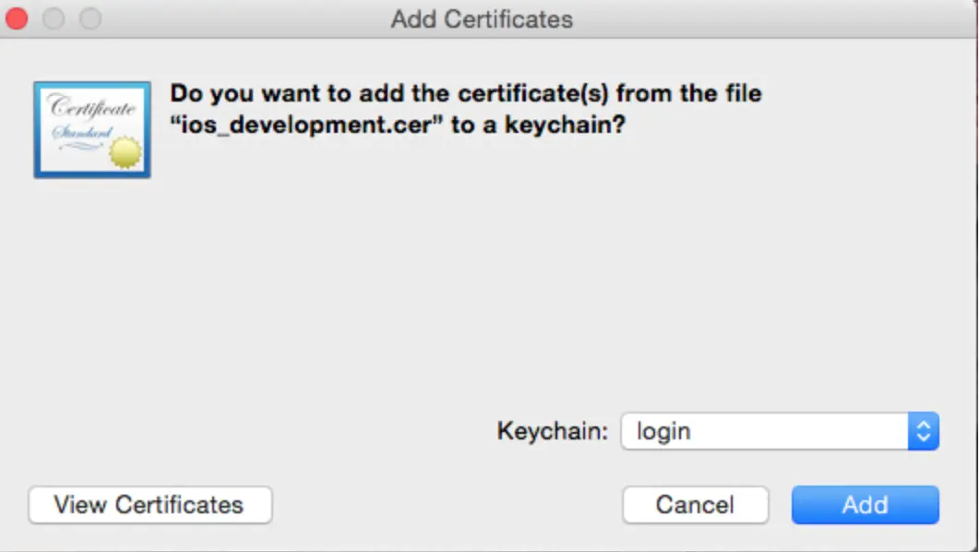Click the blue border of the certificate icon

click(38, 129)
